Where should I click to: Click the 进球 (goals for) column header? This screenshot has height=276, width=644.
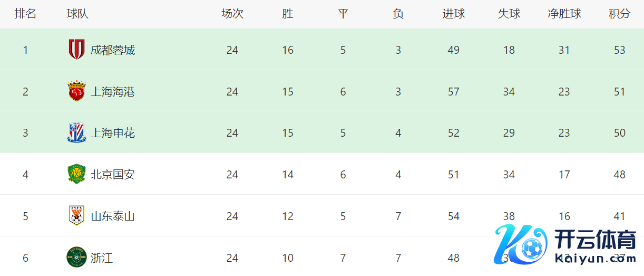454,14
